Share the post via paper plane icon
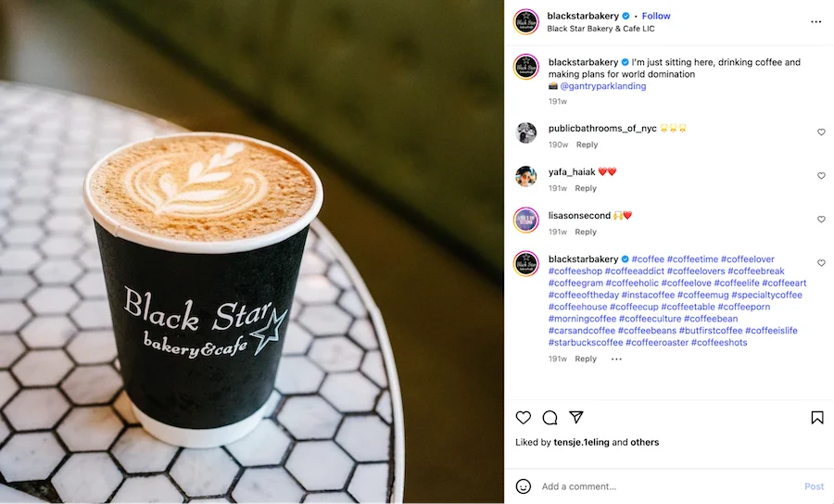Screen dimensions: 834x504 click(x=576, y=417)
